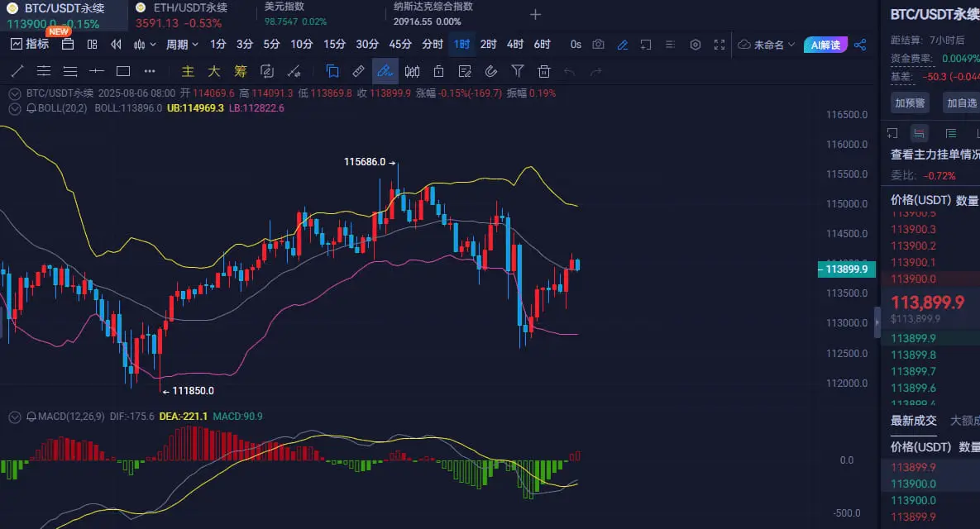Switch to the 1分 timeframe
980x529 pixels.
coord(218,45)
